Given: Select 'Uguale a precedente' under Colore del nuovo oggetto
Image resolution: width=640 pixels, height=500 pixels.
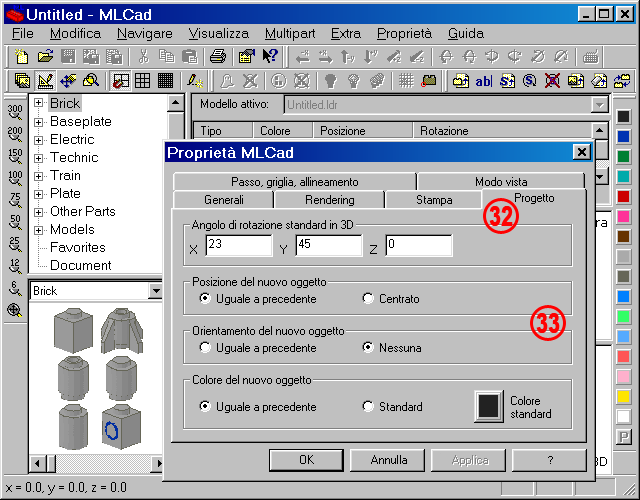Looking at the screenshot, I should (x=258, y=407).
